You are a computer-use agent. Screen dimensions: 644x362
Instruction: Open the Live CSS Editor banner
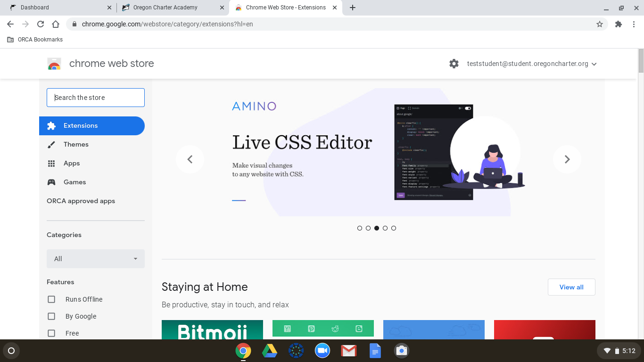tap(379, 152)
